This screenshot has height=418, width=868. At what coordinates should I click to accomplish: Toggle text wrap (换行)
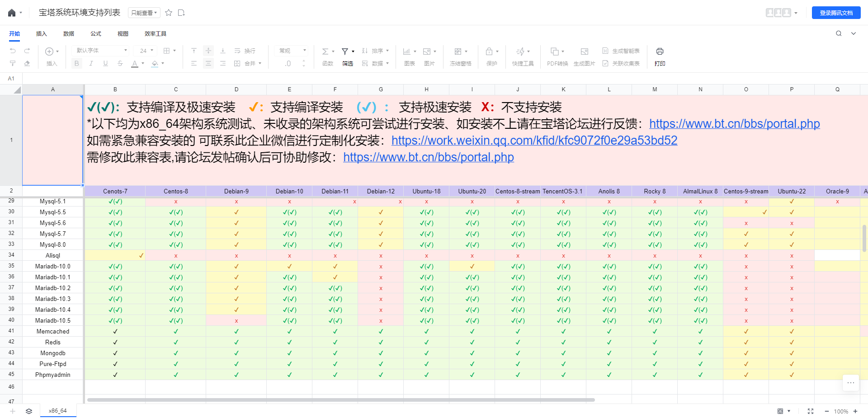tap(245, 51)
